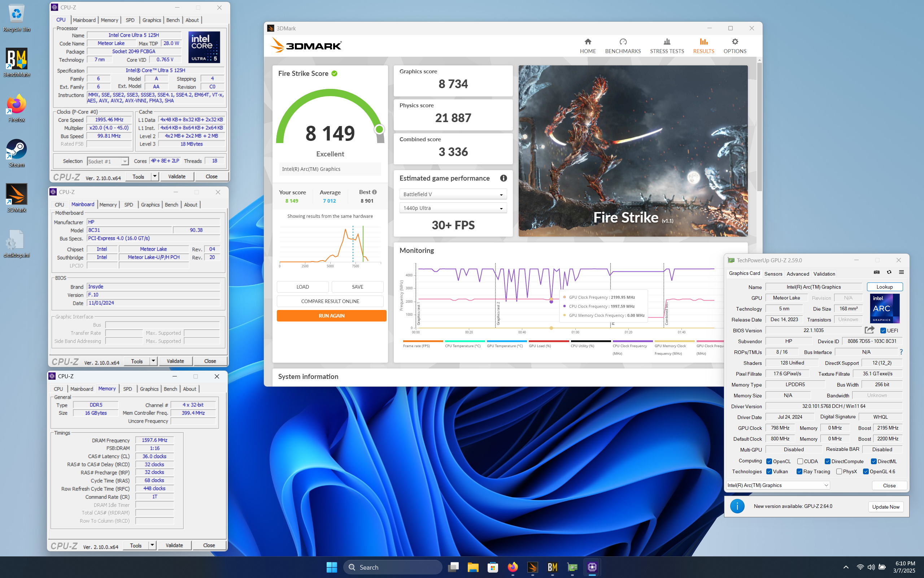Switch to Bench tab in bottom CPU-Z window
This screenshot has width=924, height=578.
click(170, 389)
